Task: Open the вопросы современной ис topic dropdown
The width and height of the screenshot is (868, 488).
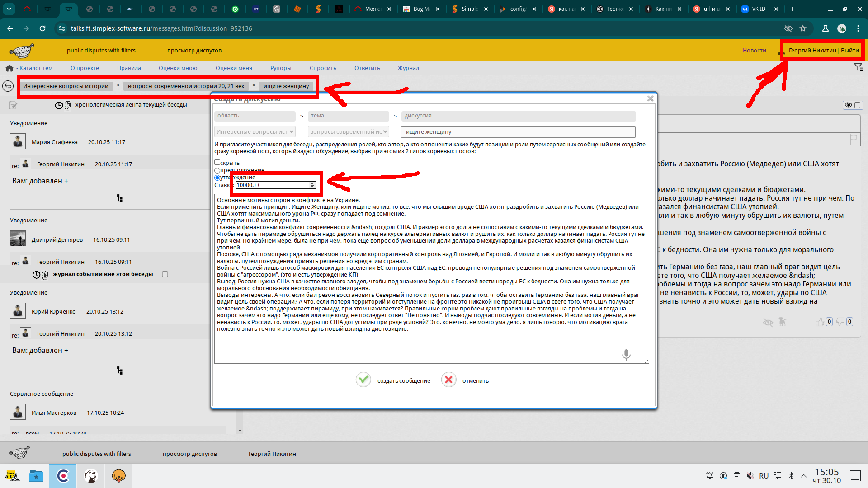Action: (x=348, y=132)
